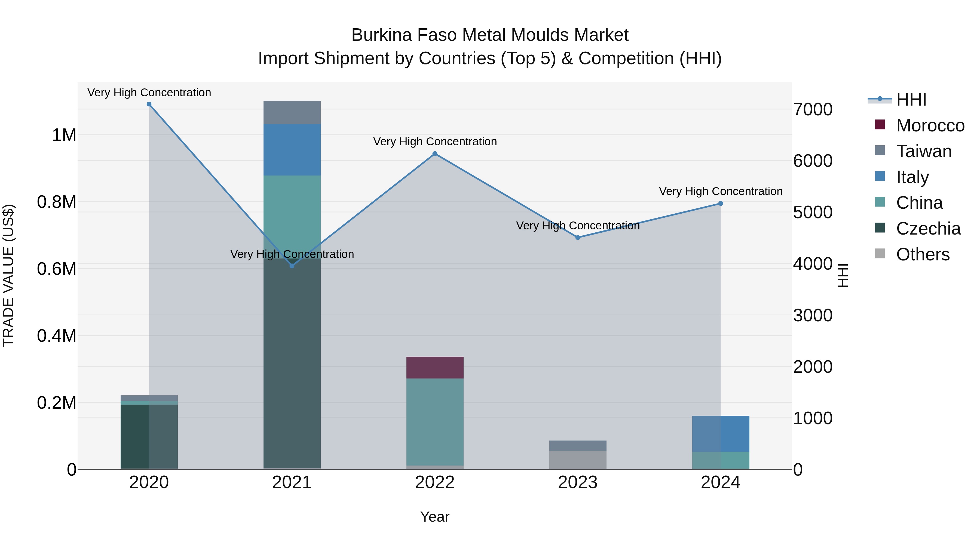Click the Italy segment of the 2021 bar
Viewport: 980px width, 551px height.
[292, 150]
